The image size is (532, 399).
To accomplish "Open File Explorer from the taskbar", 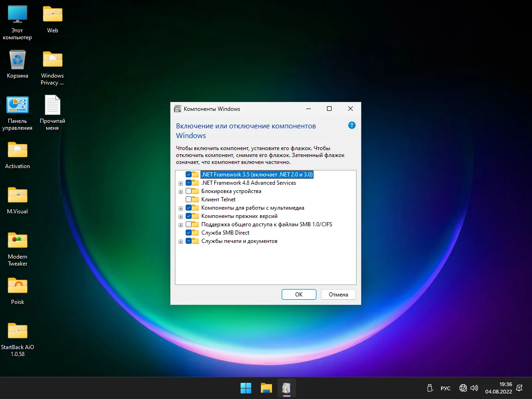I will (266, 388).
